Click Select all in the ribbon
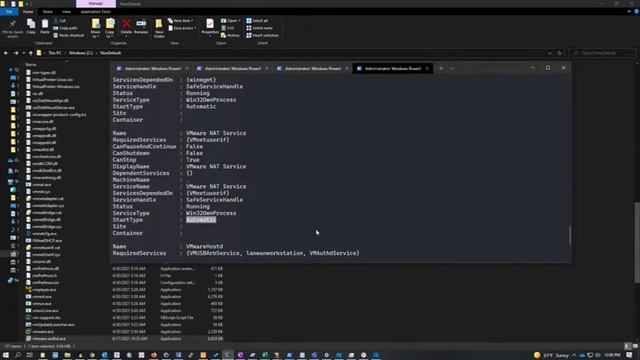The height and width of the screenshot is (360, 640). pyautogui.click(x=257, y=20)
